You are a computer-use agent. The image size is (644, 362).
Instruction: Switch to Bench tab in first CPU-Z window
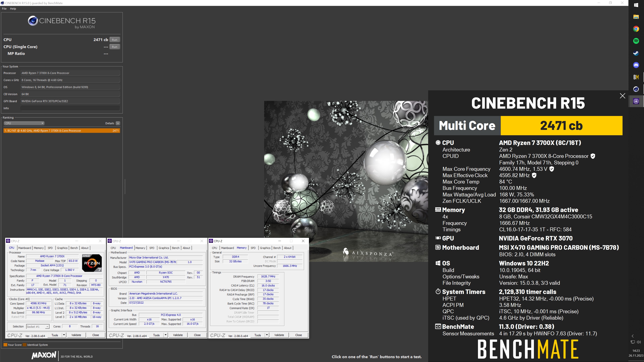(74, 248)
